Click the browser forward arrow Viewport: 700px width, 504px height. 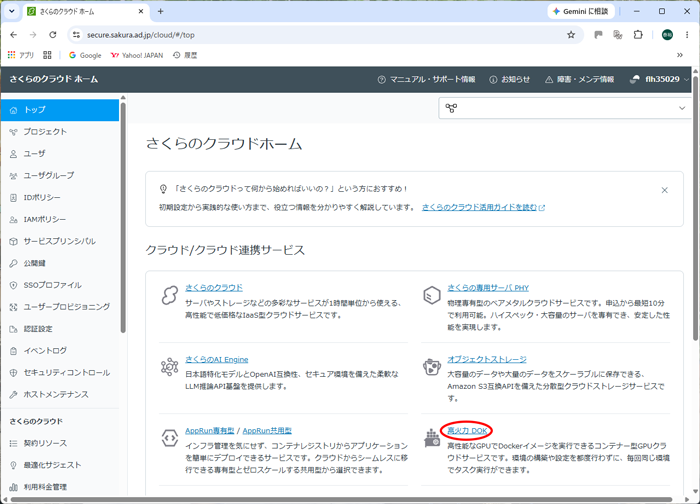click(x=33, y=35)
